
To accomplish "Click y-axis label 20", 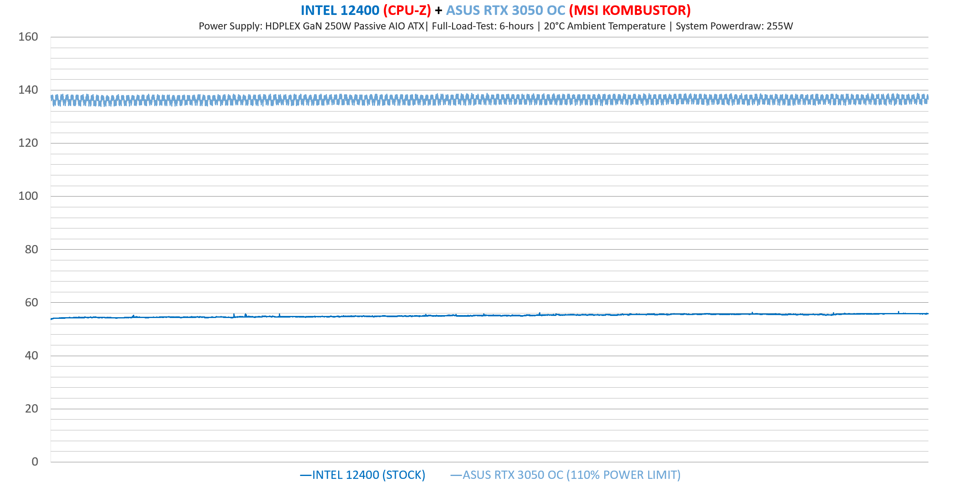I will coord(31,408).
